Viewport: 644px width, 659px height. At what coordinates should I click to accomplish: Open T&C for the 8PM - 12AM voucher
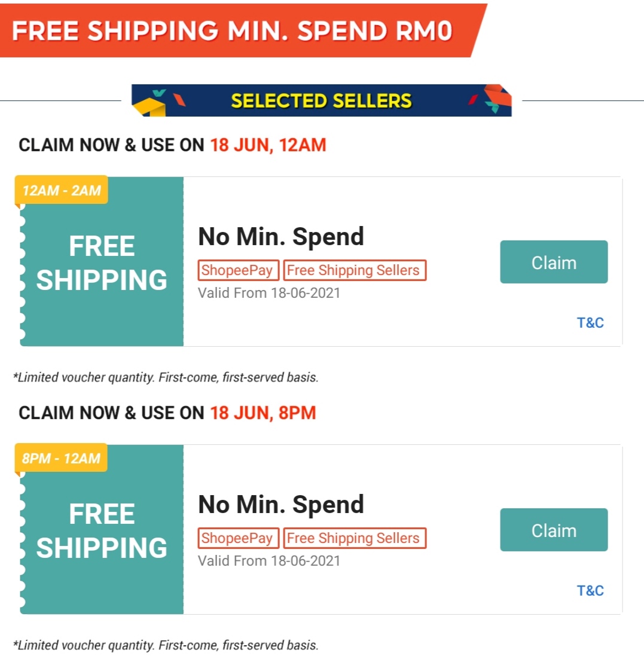pyautogui.click(x=590, y=591)
